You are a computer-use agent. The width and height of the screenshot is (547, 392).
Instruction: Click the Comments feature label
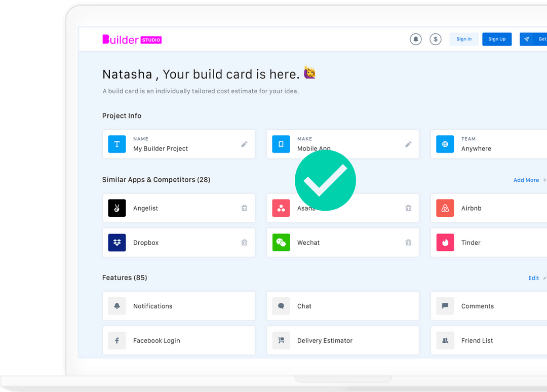(478, 306)
